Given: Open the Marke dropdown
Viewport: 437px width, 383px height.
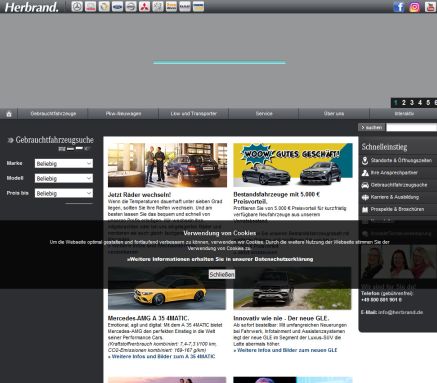Looking at the screenshot, I should [64, 163].
